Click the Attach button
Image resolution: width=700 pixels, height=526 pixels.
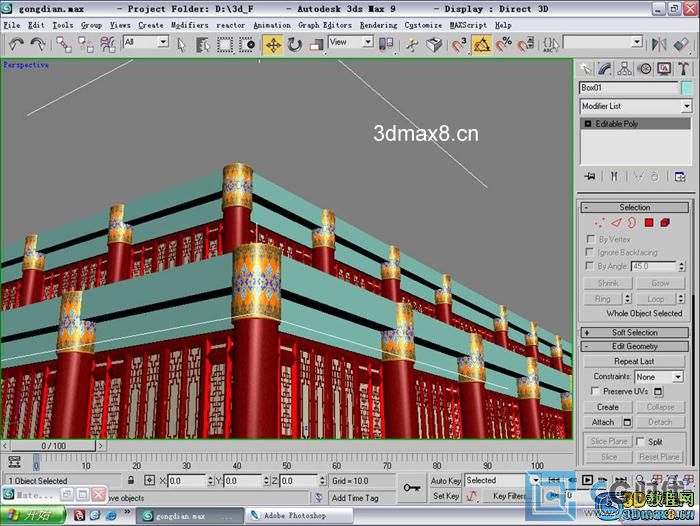tap(603, 422)
